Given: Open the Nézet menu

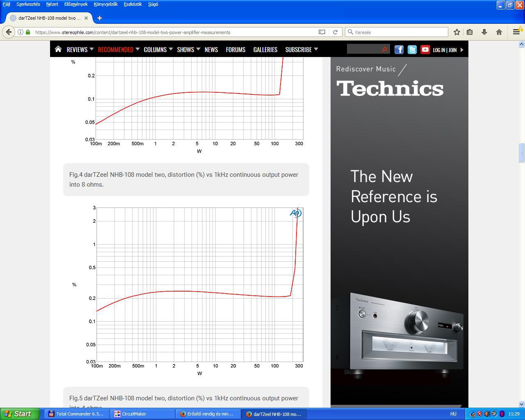Looking at the screenshot, I should 52,4.
